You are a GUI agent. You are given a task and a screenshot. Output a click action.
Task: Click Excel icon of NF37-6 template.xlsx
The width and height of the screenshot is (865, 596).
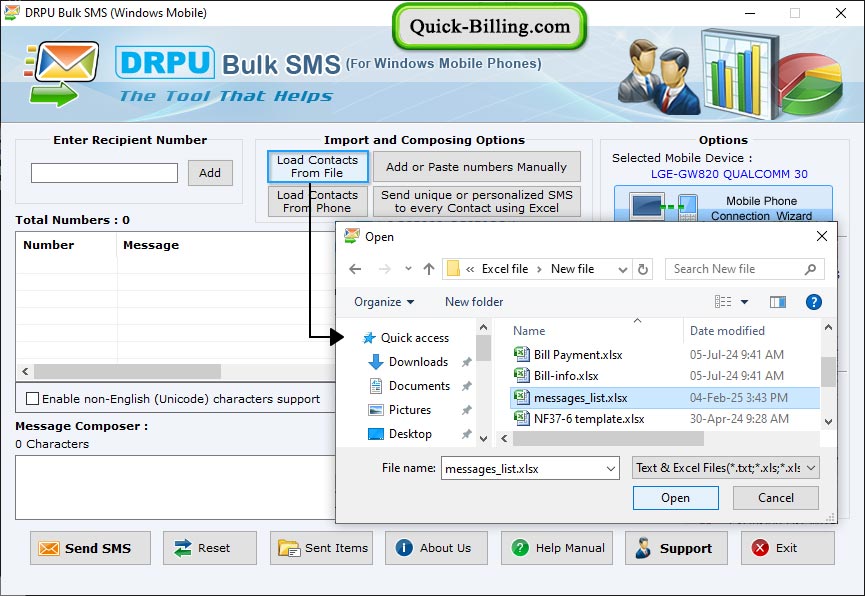(x=522, y=418)
